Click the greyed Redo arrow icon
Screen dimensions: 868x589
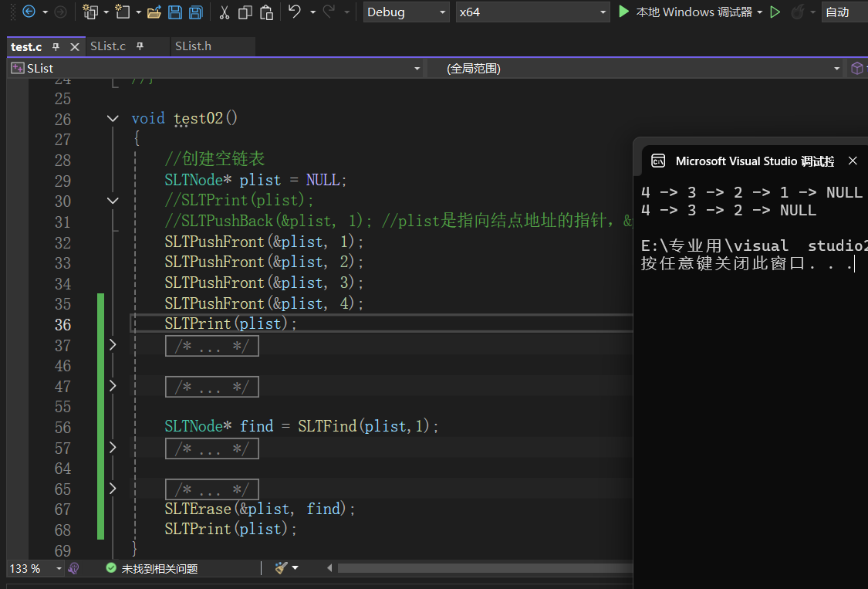coord(329,12)
